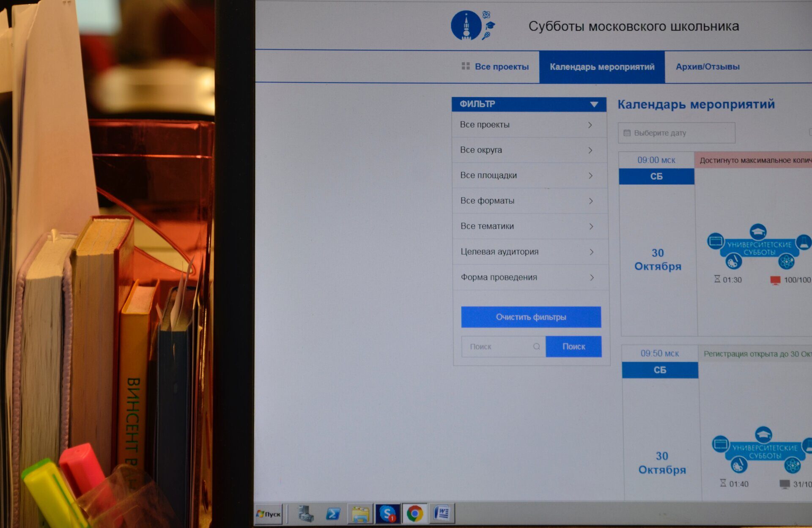
Task: Click 30 Октября date in 09:00 event
Action: [658, 260]
